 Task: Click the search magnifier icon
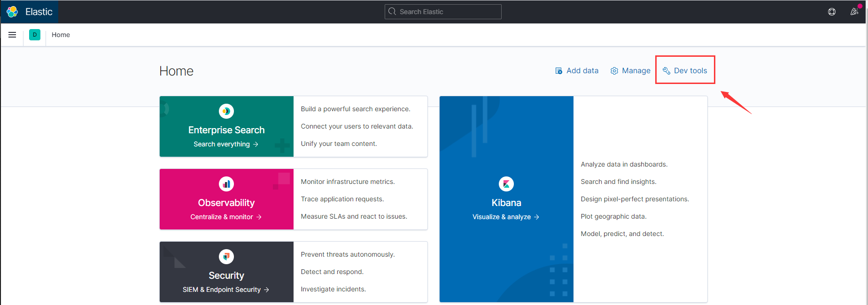392,12
